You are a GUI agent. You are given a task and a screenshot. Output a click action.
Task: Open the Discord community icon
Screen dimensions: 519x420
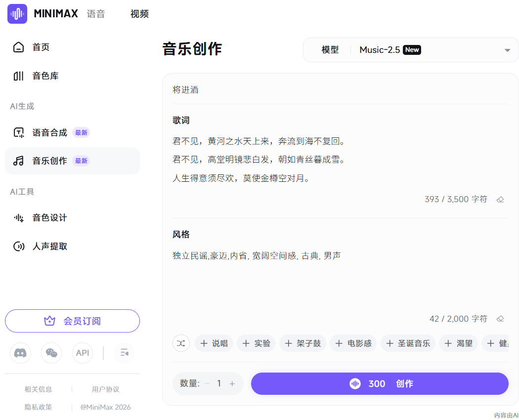pos(20,353)
